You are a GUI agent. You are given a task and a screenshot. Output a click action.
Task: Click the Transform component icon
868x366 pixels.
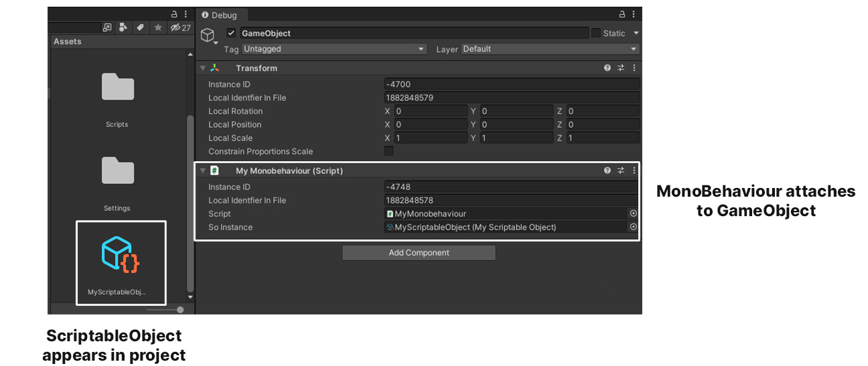(214, 68)
